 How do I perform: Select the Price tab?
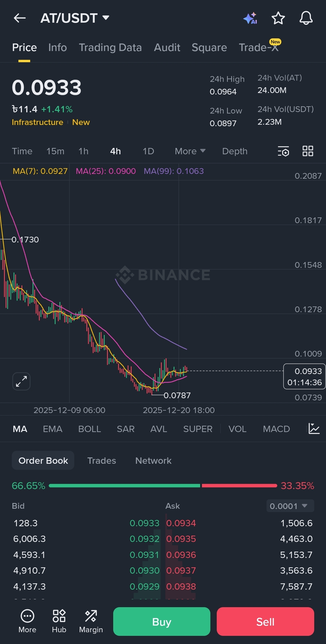pos(24,47)
